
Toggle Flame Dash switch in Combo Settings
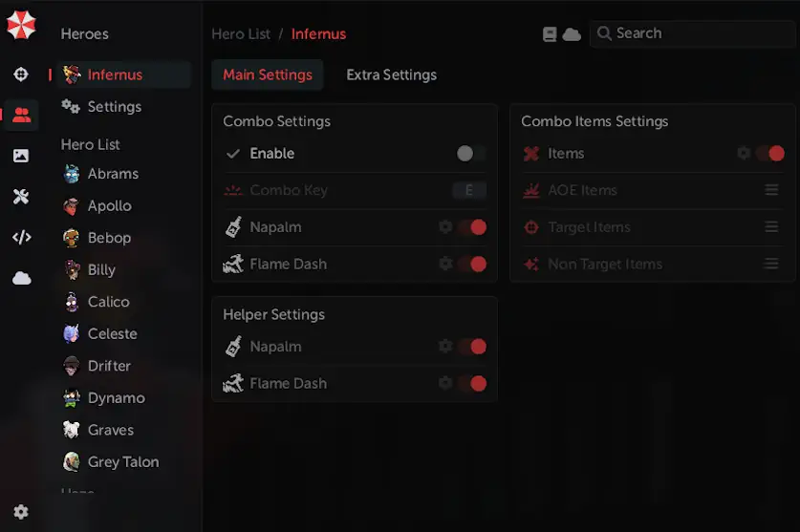click(x=472, y=264)
